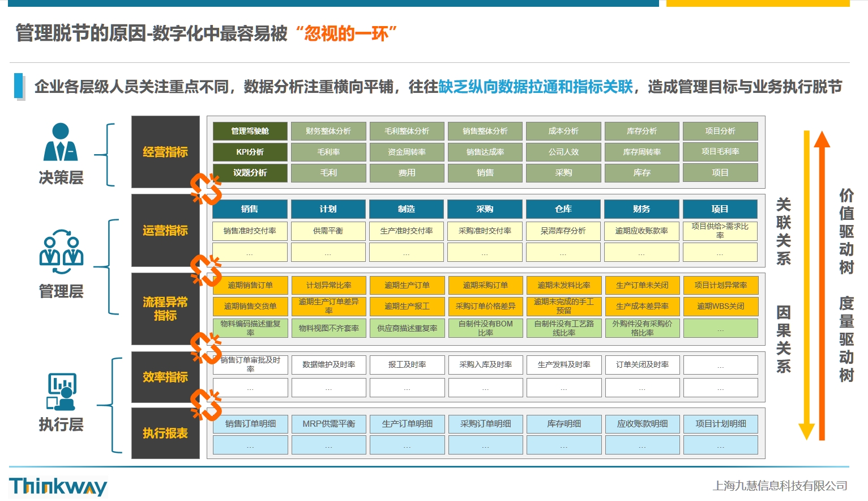Click the 计划异常比率 cell
This screenshot has height=501, width=868.
329,285
